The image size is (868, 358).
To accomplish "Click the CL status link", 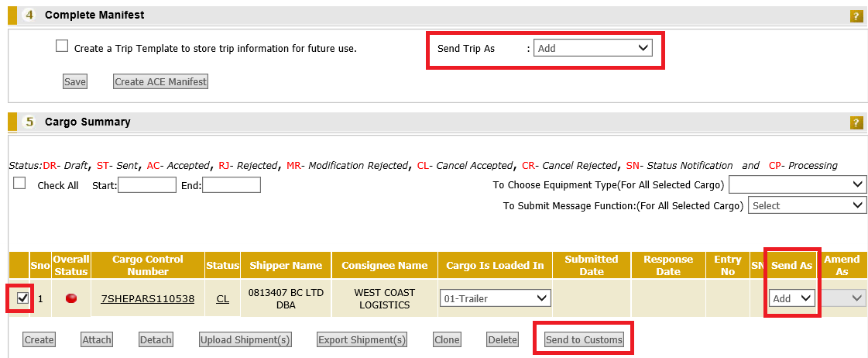I will (x=222, y=298).
